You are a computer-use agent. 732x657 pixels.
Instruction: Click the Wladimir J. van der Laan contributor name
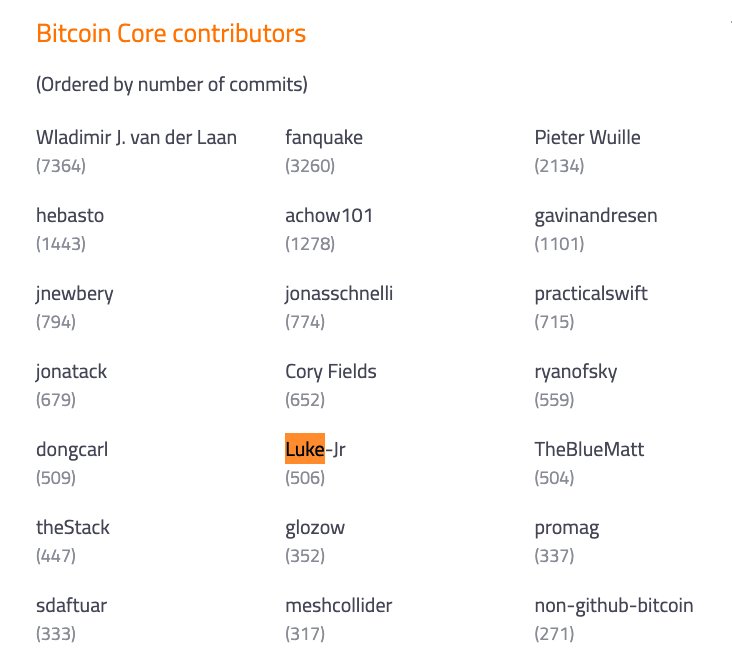(x=136, y=138)
